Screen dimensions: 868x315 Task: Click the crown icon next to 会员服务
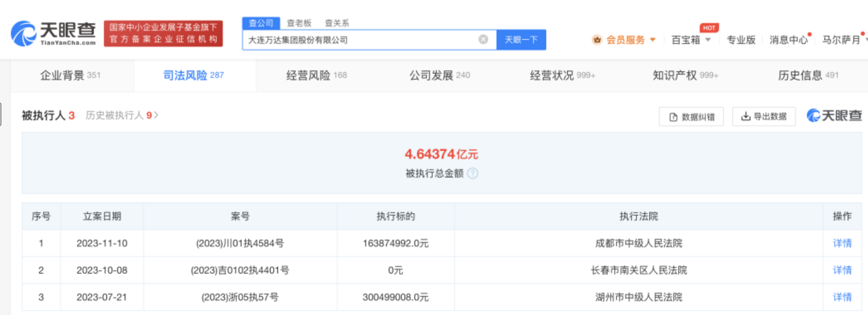[x=597, y=40]
